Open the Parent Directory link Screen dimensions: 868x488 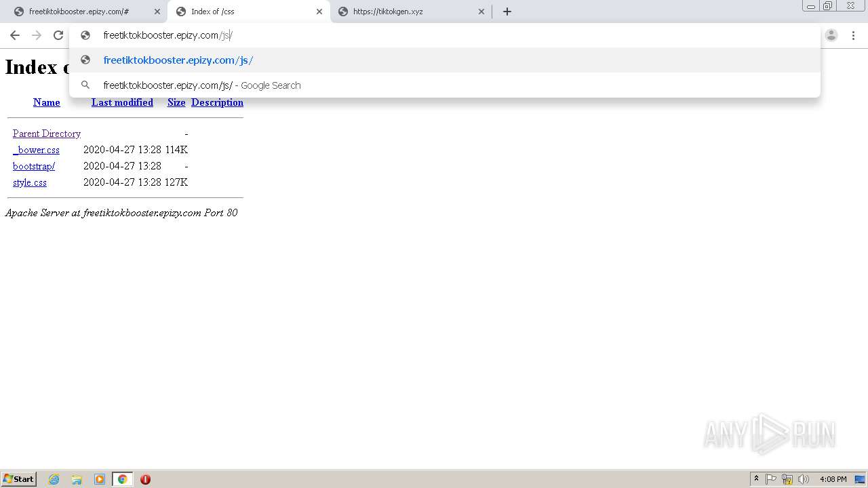tap(47, 134)
